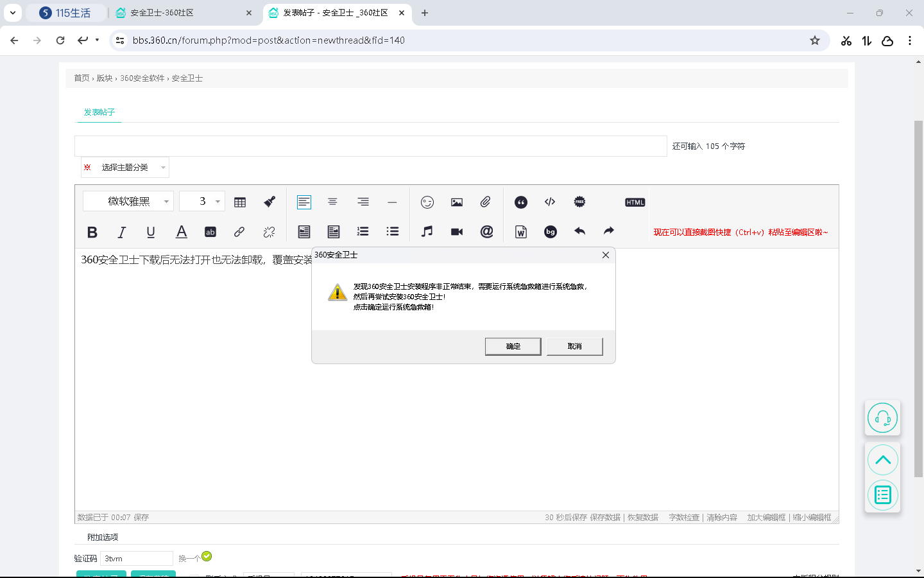
Task: Switch the editor to HTML source mode
Action: click(x=635, y=202)
